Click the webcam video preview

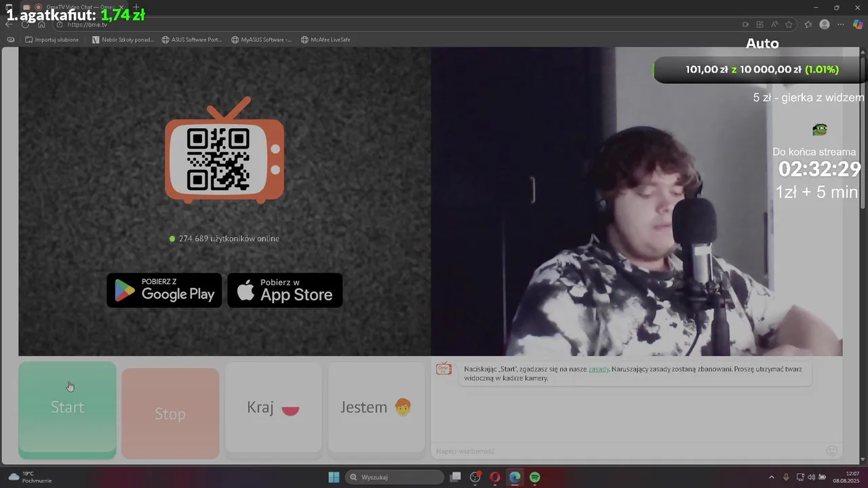[636, 201]
